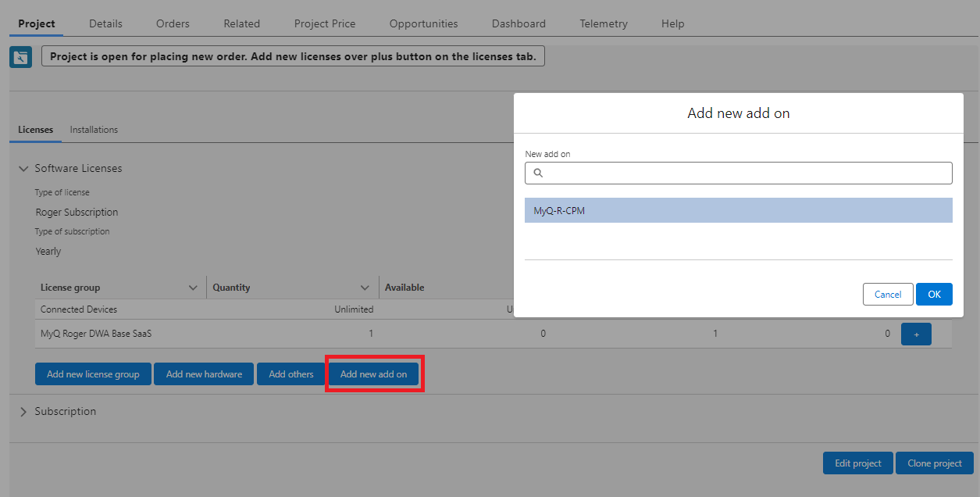Open License group column dropdown arrow
980x497 pixels.
(193, 288)
